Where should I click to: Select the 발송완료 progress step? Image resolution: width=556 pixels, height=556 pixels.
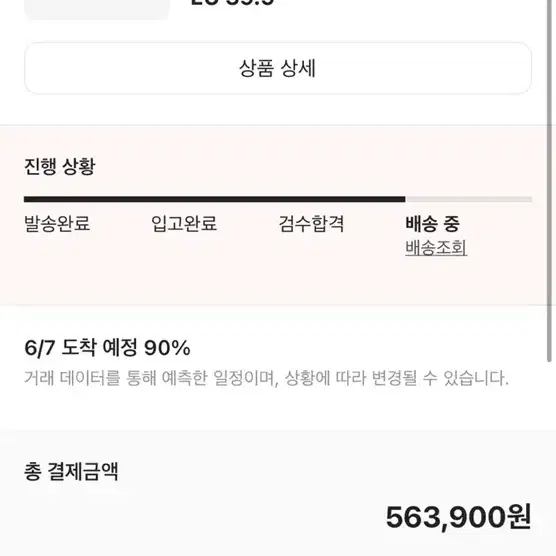57,224
